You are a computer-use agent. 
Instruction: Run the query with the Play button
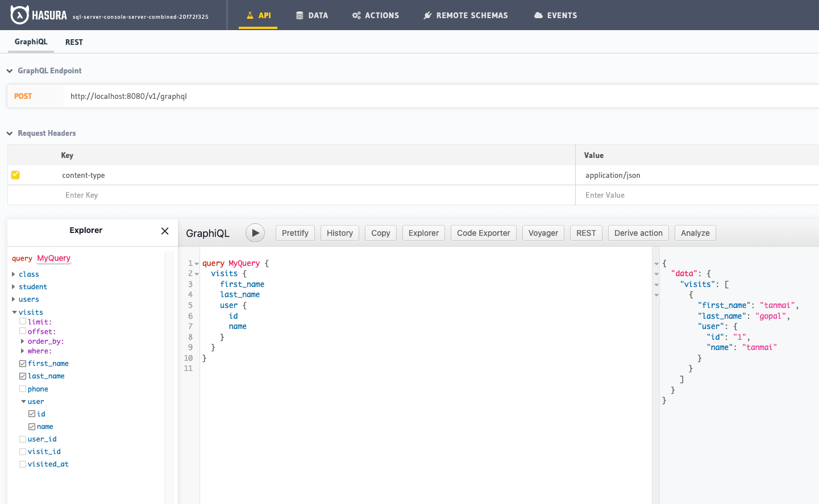[255, 233]
